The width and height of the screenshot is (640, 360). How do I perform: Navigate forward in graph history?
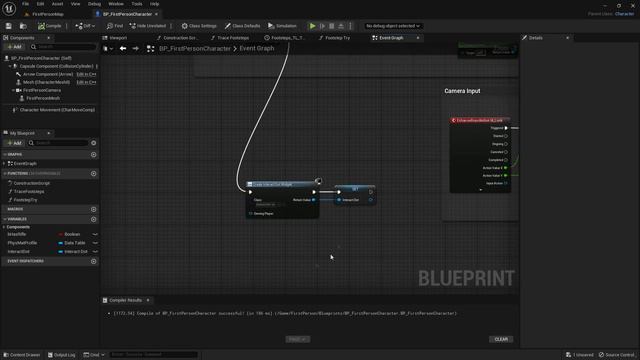click(x=136, y=49)
